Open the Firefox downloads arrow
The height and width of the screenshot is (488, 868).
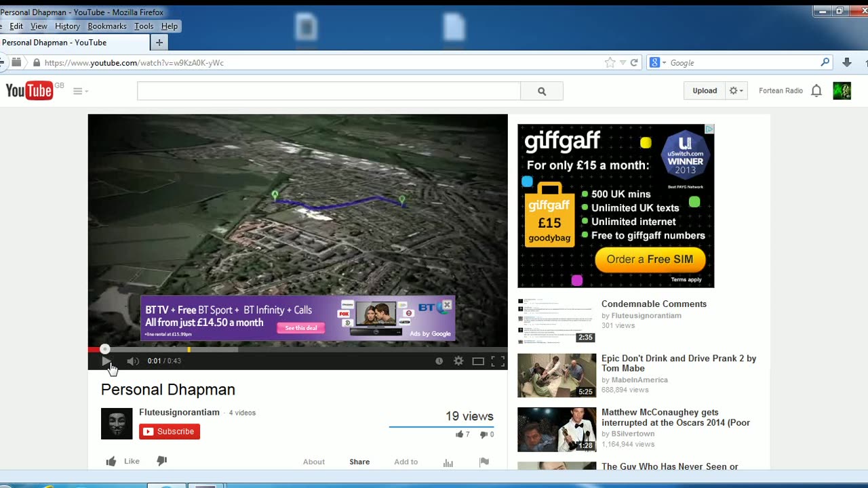(x=847, y=62)
